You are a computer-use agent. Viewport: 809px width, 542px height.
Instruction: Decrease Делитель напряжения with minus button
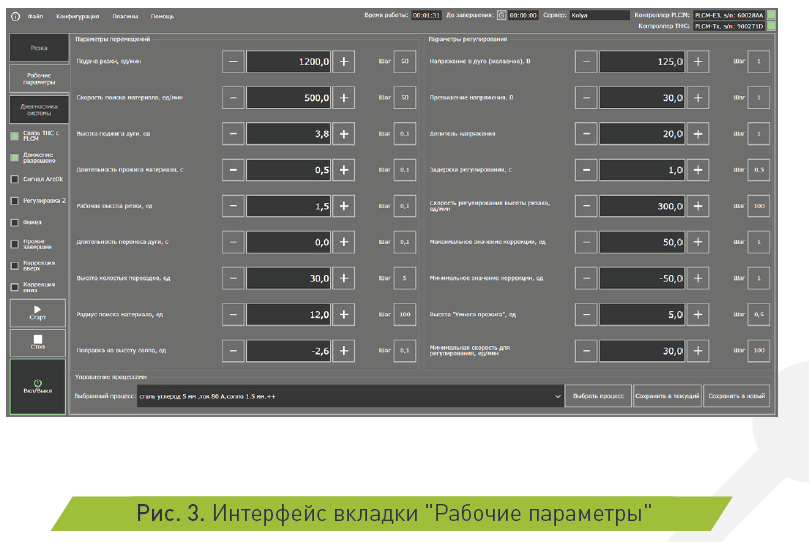pyautogui.click(x=586, y=134)
